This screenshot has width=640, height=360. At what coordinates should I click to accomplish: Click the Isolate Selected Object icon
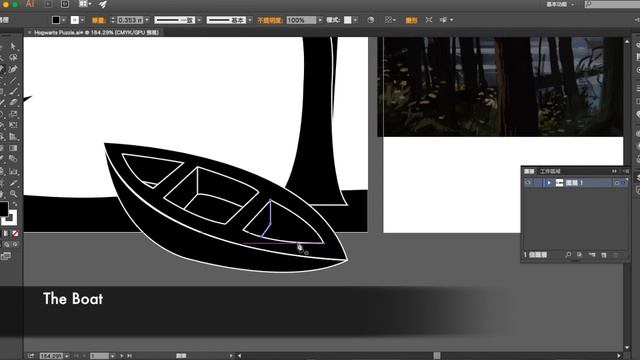point(429,20)
